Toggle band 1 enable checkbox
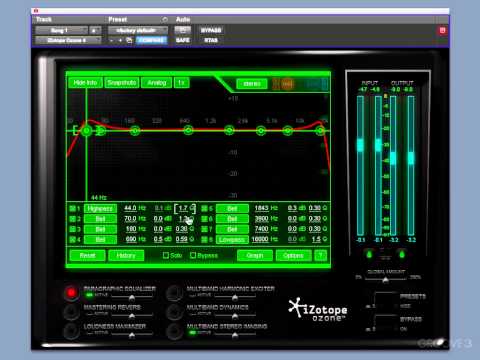 point(72,209)
